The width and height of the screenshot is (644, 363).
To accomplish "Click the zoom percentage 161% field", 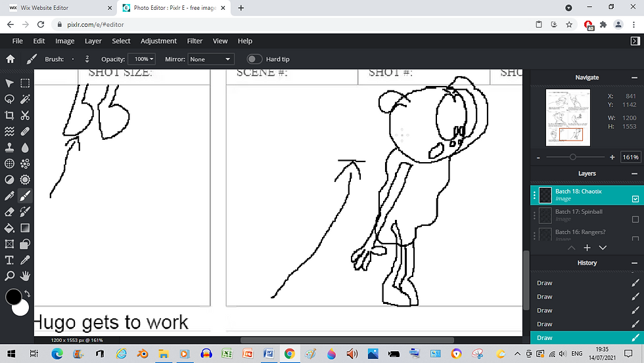I will (x=630, y=157).
